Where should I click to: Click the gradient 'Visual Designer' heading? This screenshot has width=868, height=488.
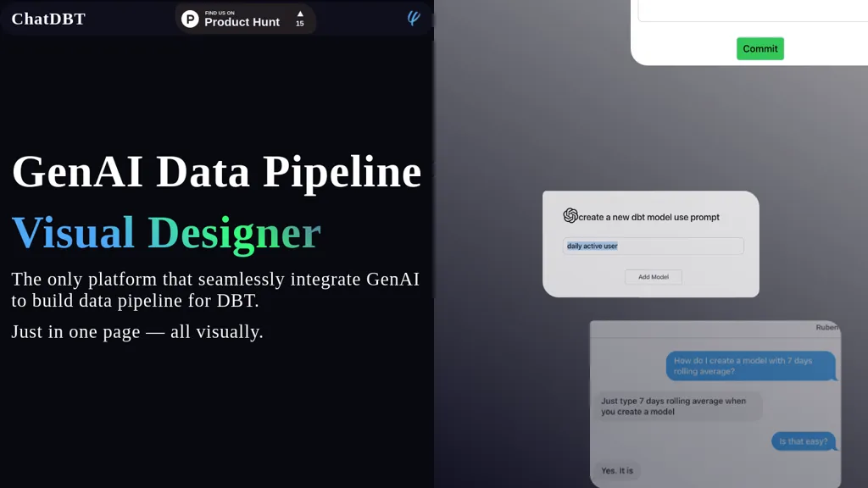pos(166,232)
